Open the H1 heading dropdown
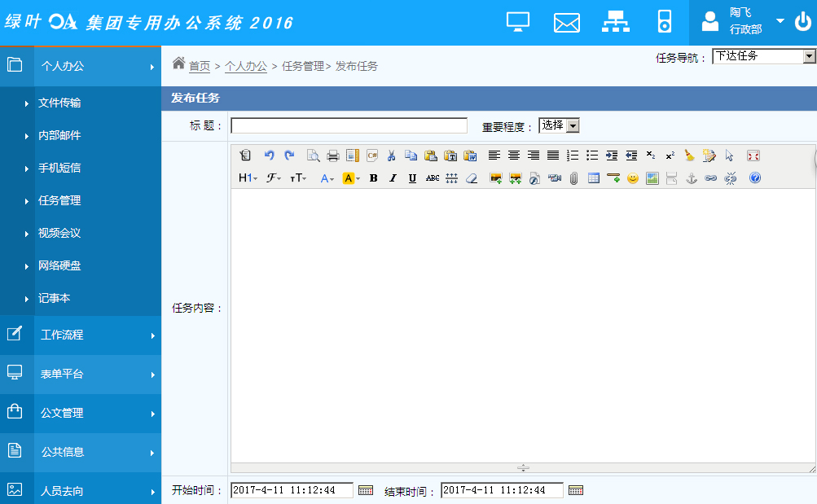This screenshot has height=504, width=817. pos(248,178)
